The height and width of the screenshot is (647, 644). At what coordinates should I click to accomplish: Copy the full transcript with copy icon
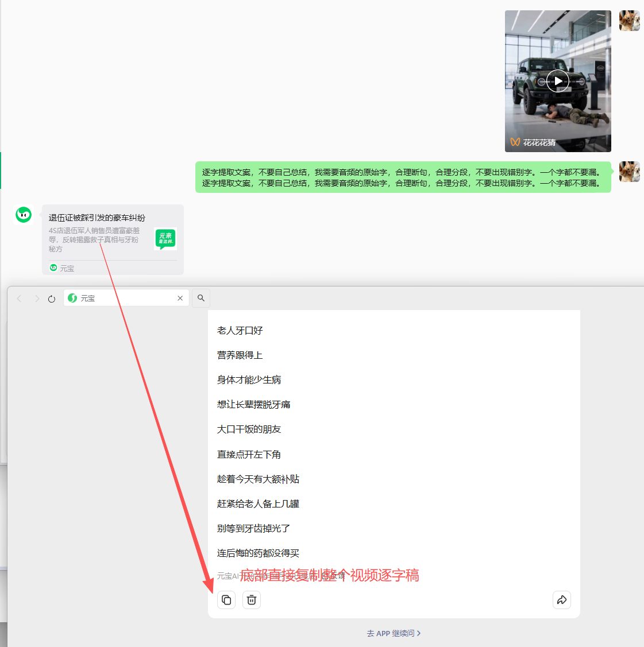[226, 600]
